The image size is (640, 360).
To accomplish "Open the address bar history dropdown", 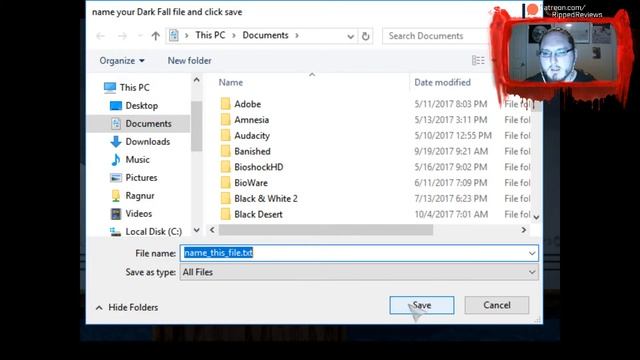I will [350, 36].
